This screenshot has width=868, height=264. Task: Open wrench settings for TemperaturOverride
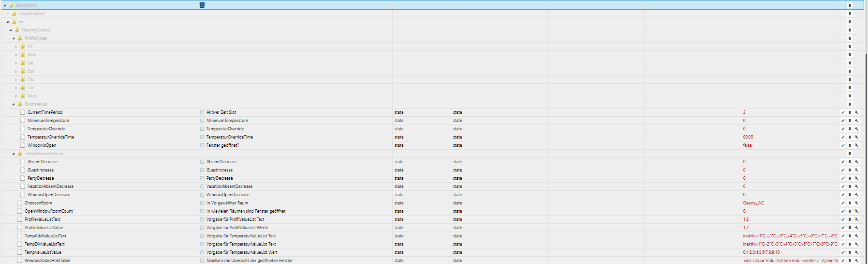pos(856,129)
